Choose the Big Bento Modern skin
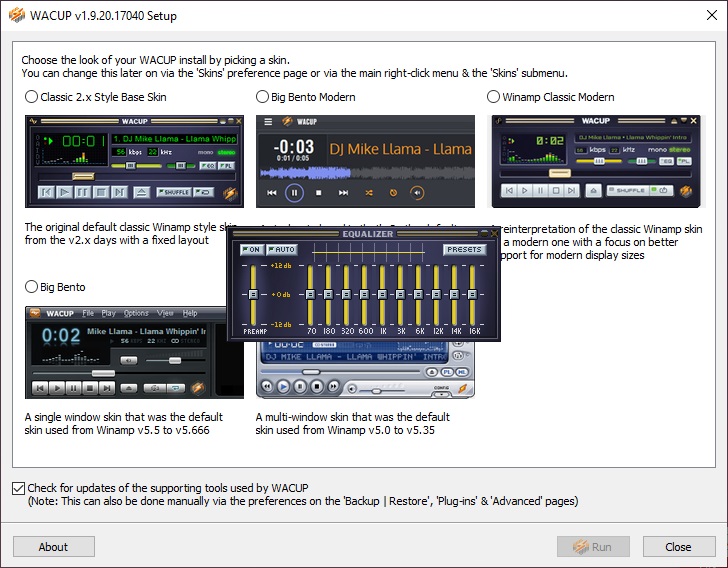Viewport: 728px width, 568px height. point(263,97)
